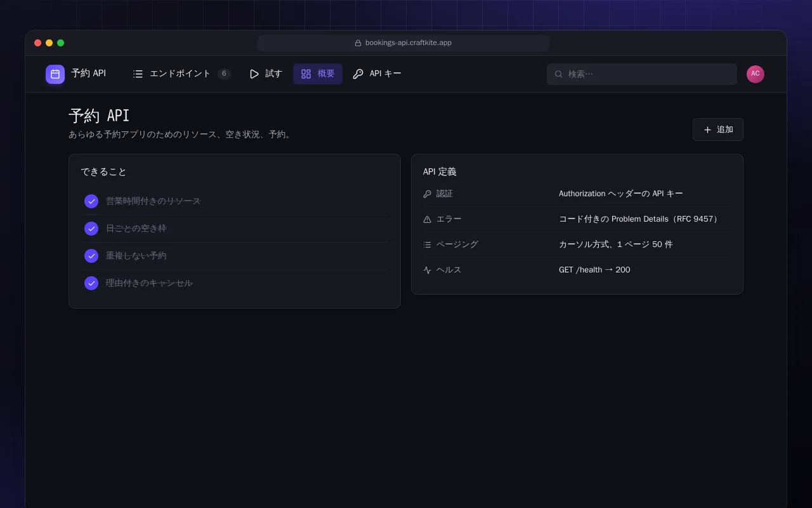
Task: Click the エラー row label
Action: tap(449, 219)
